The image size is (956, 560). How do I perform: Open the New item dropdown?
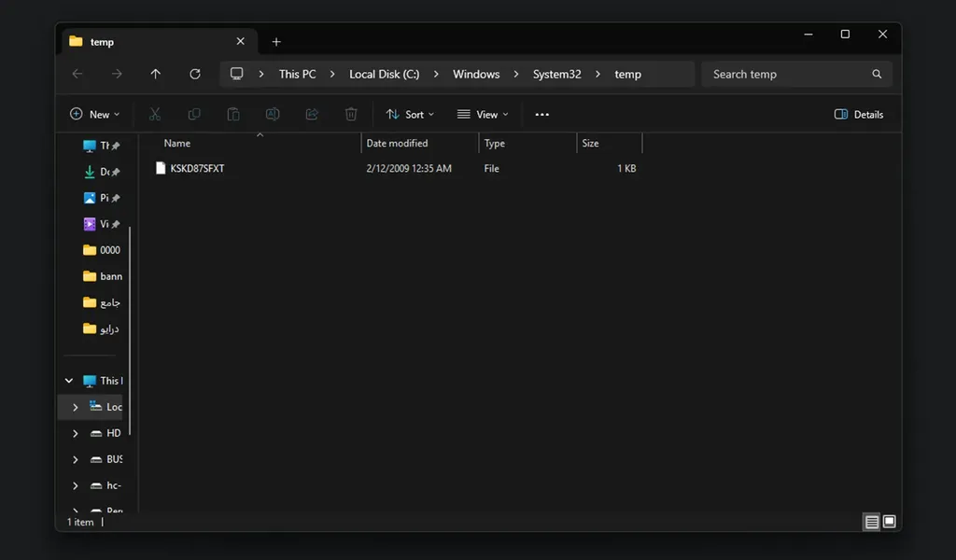coord(95,114)
